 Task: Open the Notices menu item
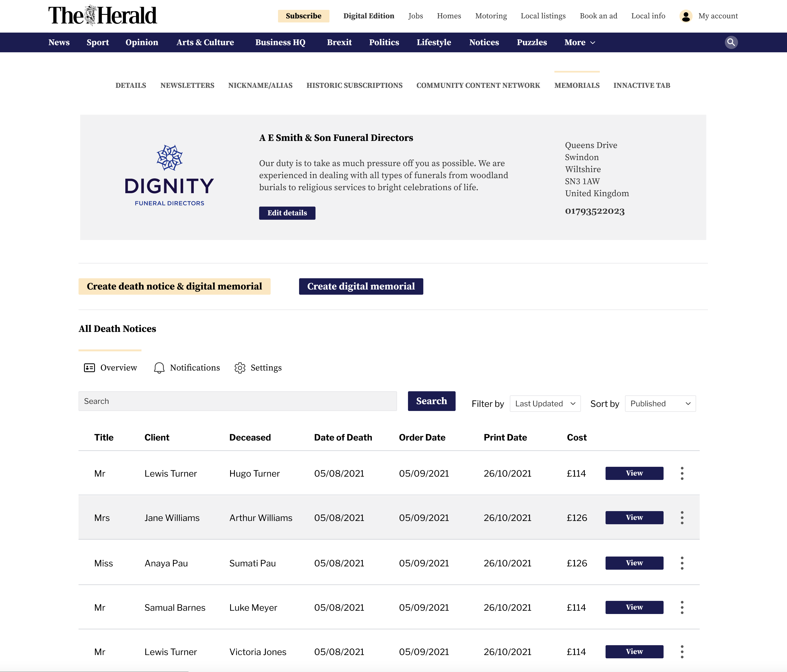484,42
